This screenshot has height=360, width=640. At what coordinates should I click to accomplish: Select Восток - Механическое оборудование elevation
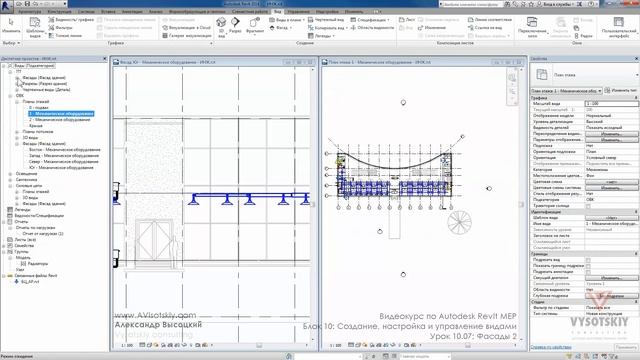click(x=64, y=150)
